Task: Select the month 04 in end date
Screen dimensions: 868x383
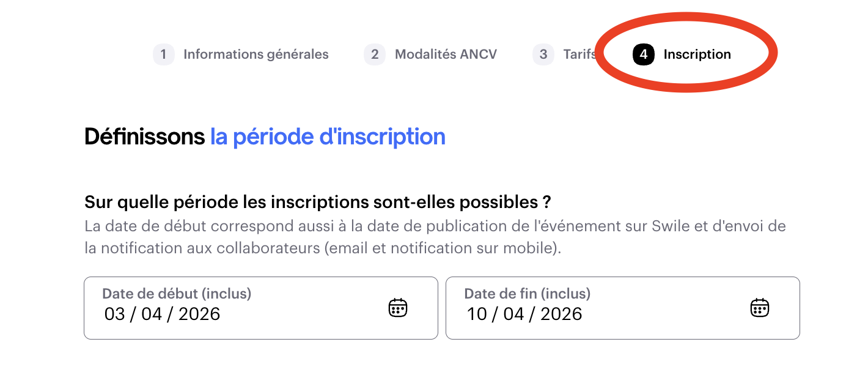Action: pos(513,314)
